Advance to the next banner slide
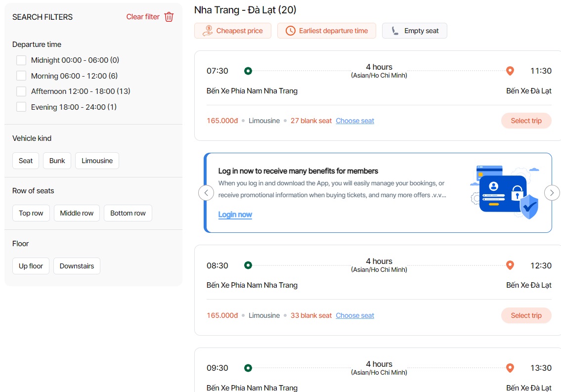The width and height of the screenshot is (561, 392). pos(552,192)
